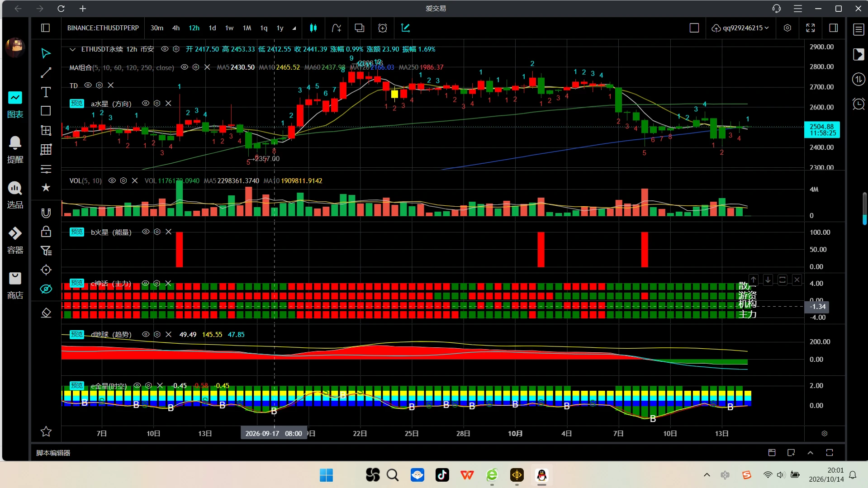Collapse the ETHUSDT永续 legend chevron
The height and width of the screenshot is (488, 868).
[x=72, y=49]
